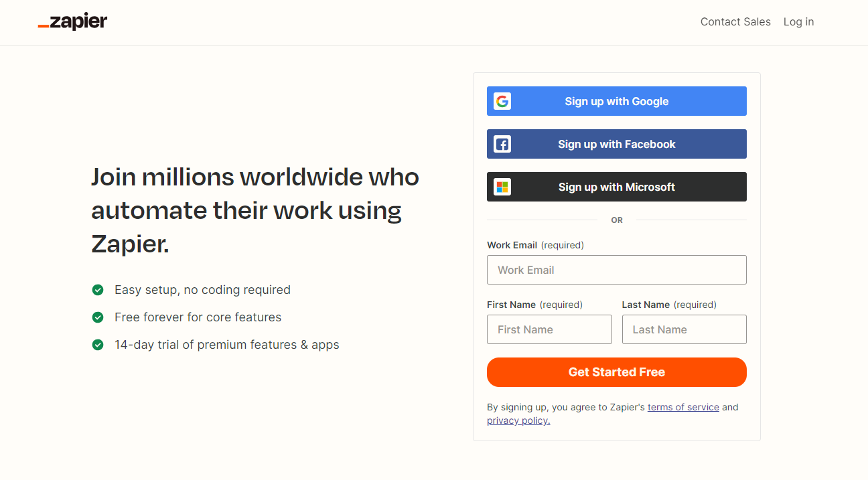Click the "Work Email (required)" label
Viewport: 868px width, 480px height.
tap(535, 245)
